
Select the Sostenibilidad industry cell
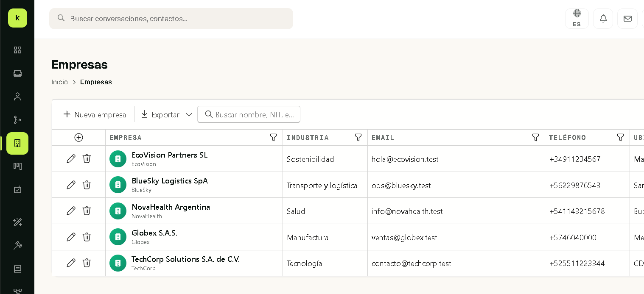(311, 159)
